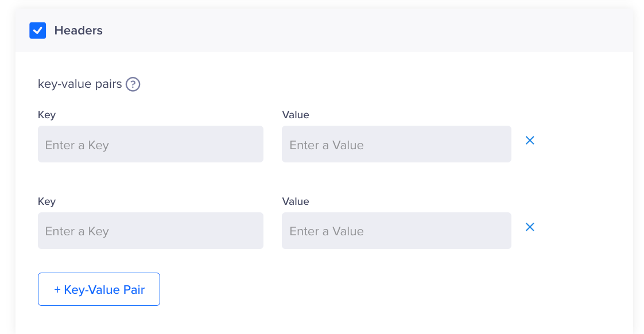Click the first row's Enter a Key placeholder text
The image size is (644, 334).
pos(77,145)
